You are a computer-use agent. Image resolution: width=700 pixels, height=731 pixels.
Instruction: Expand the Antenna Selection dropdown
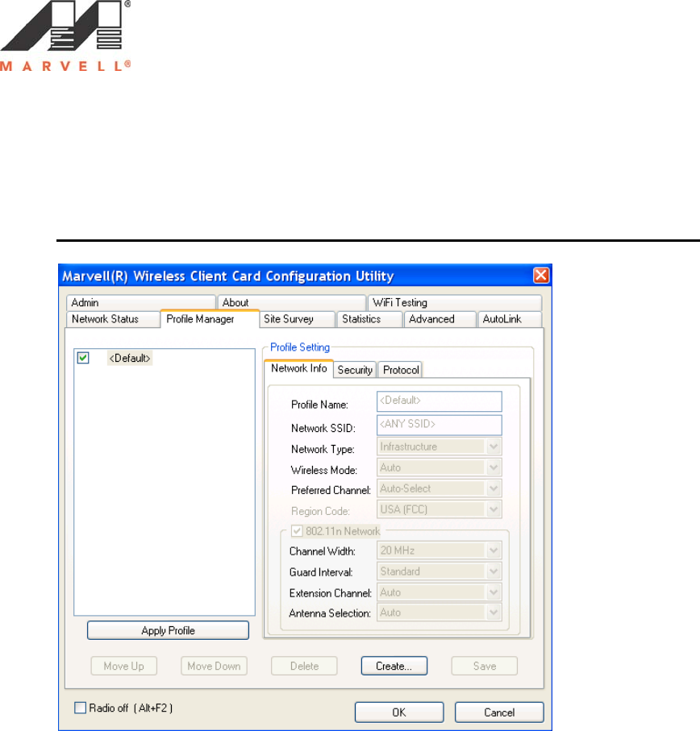[x=440, y=613]
